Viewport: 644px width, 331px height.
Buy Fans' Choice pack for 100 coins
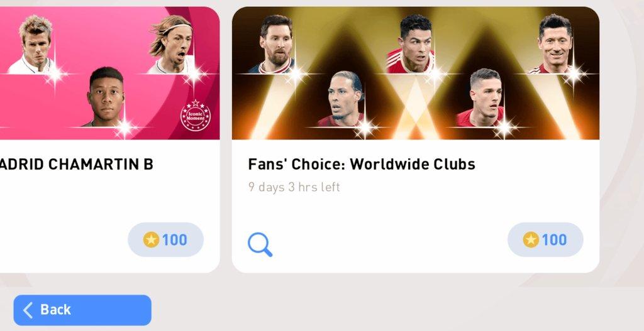(x=545, y=239)
